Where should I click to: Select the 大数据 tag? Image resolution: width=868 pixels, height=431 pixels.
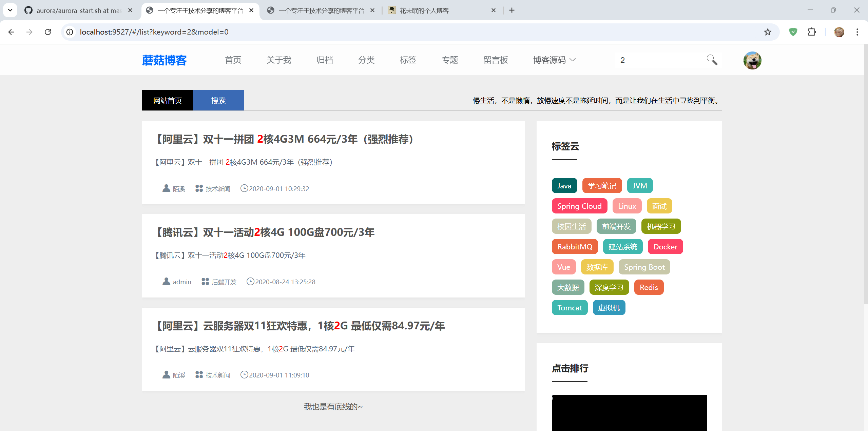568,287
